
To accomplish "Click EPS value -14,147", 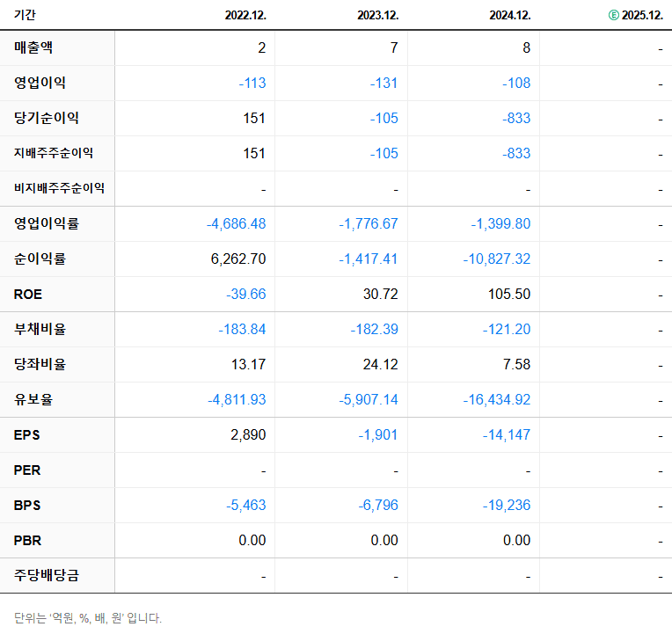I will point(507,434).
